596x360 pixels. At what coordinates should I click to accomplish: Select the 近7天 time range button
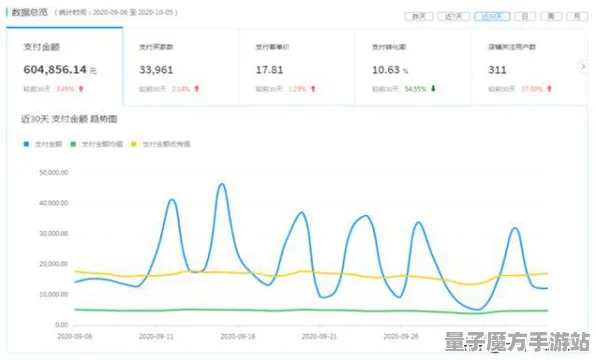tap(453, 16)
